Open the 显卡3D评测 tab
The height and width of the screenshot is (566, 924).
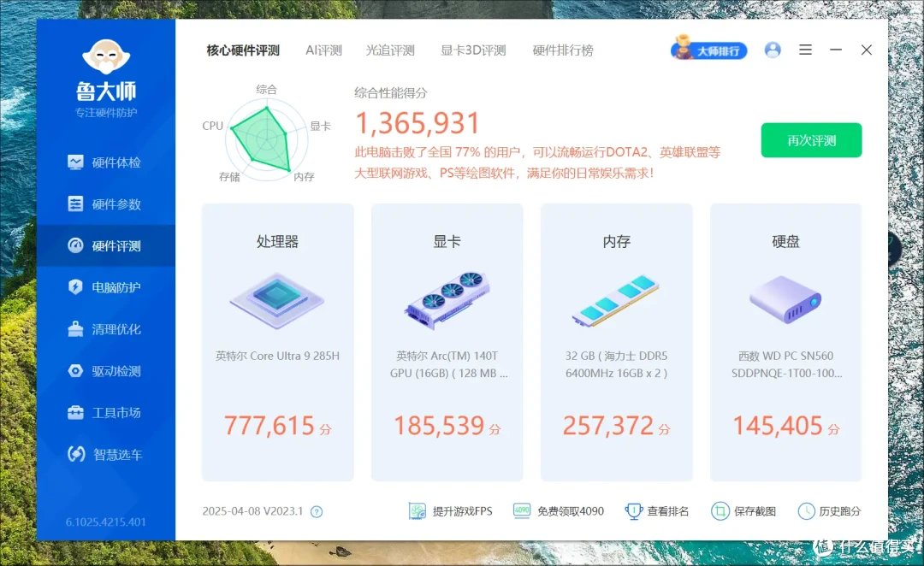coord(473,50)
